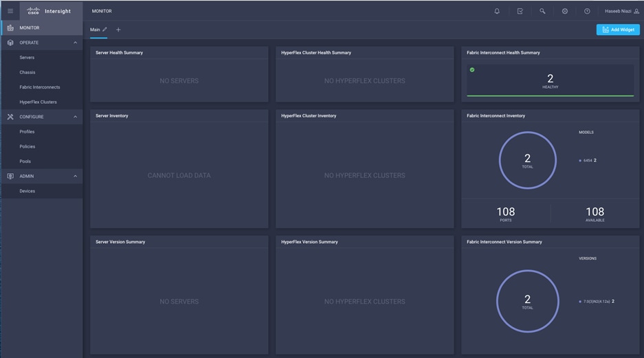
Task: Click the Fabric Interconnect Version donut chart
Action: click(x=528, y=301)
